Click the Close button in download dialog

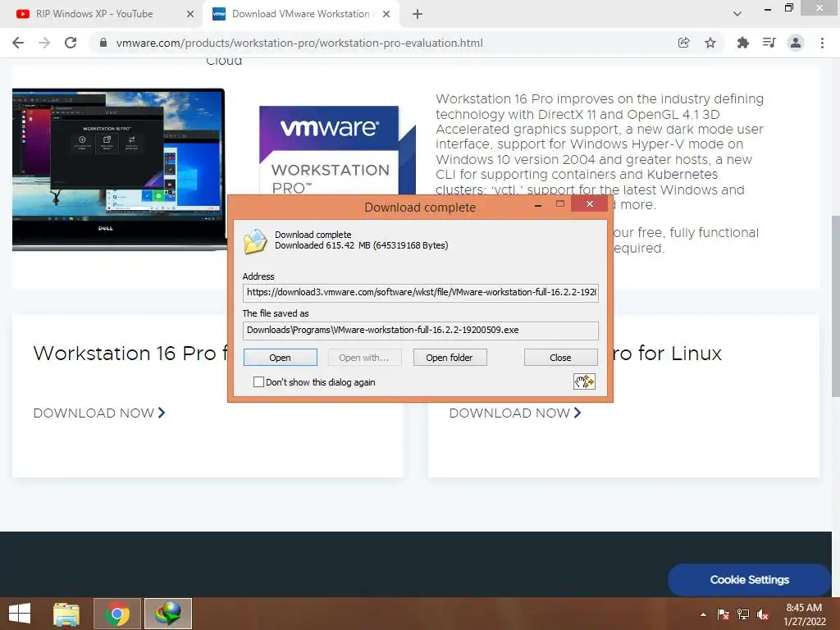coord(560,358)
